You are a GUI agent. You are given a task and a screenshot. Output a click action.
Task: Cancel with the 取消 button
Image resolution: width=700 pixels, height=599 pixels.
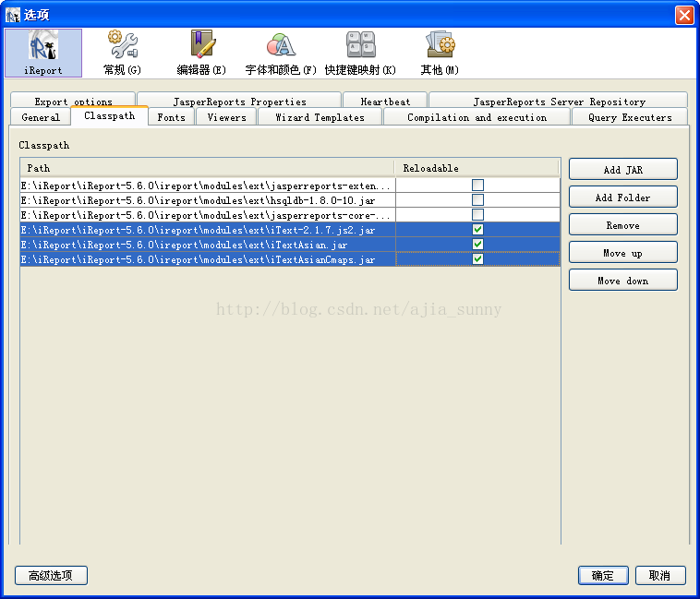coord(660,575)
